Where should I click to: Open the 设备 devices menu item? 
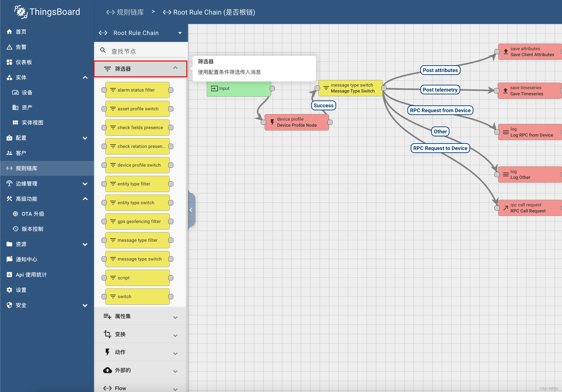coord(27,92)
